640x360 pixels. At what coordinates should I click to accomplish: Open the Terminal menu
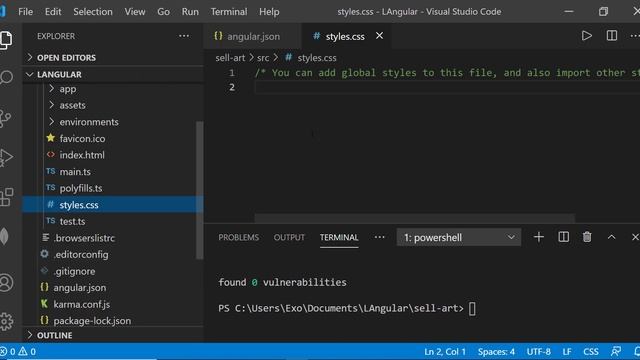click(x=229, y=12)
